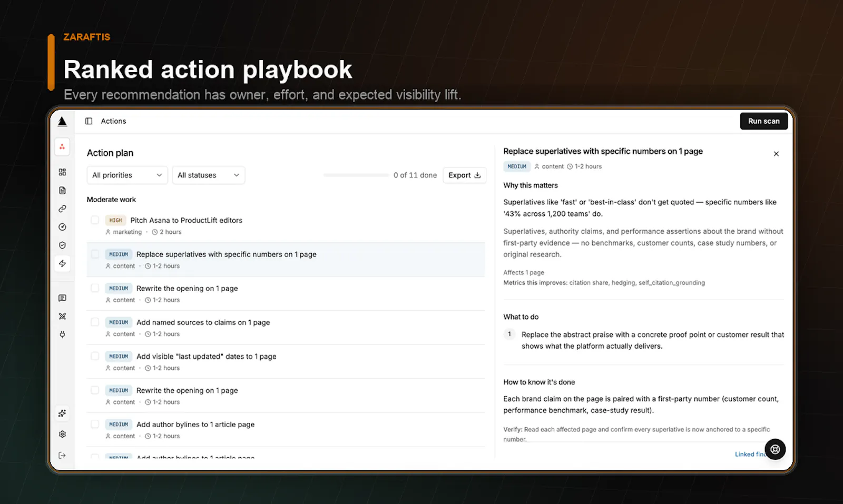843x504 pixels.
Task: Click the HIGH priority badge on Pitch Asana row
Action: coord(115,220)
